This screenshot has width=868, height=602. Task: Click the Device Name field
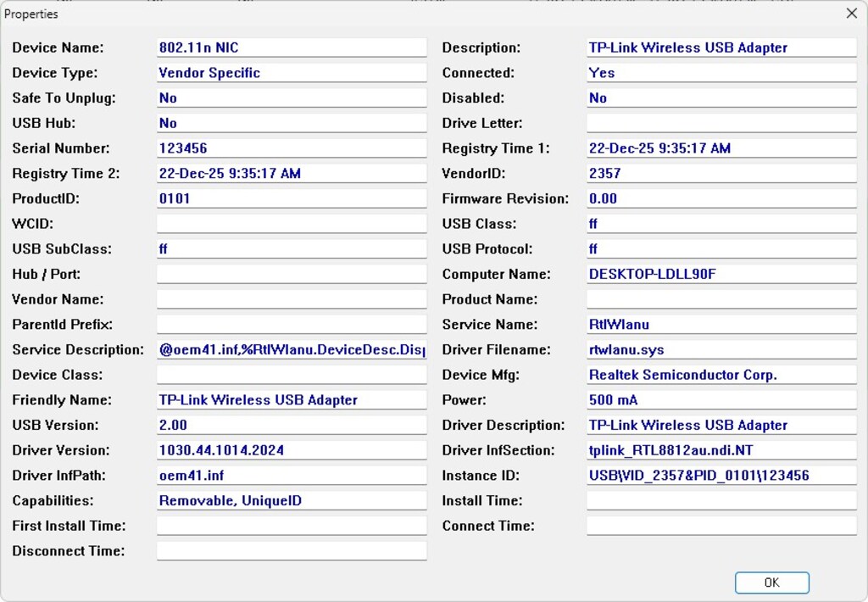pos(292,47)
